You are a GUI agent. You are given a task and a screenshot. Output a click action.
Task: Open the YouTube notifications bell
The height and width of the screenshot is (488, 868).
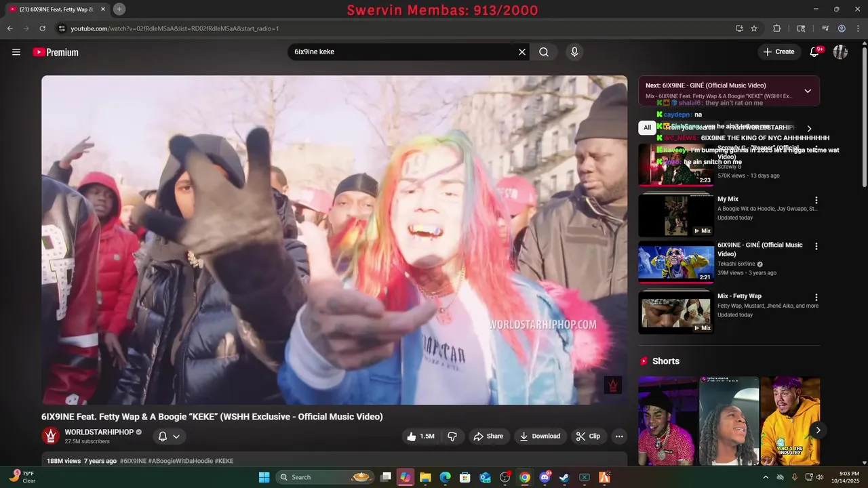[815, 52]
